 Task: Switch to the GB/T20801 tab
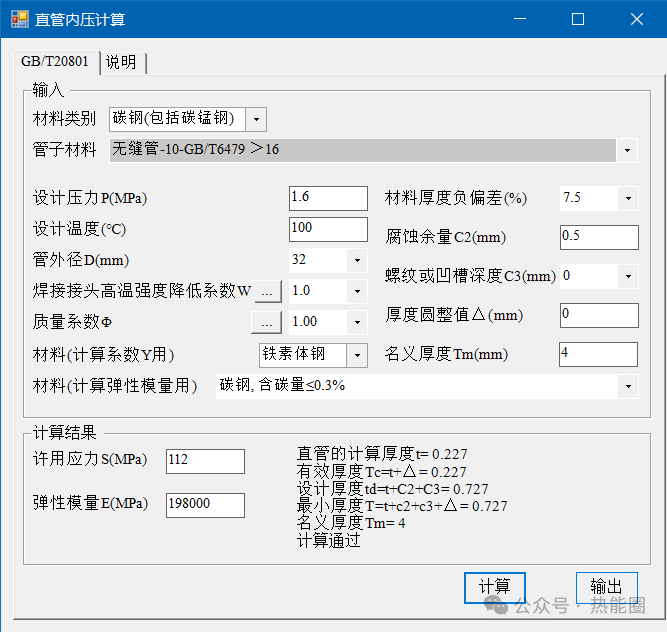(55, 62)
